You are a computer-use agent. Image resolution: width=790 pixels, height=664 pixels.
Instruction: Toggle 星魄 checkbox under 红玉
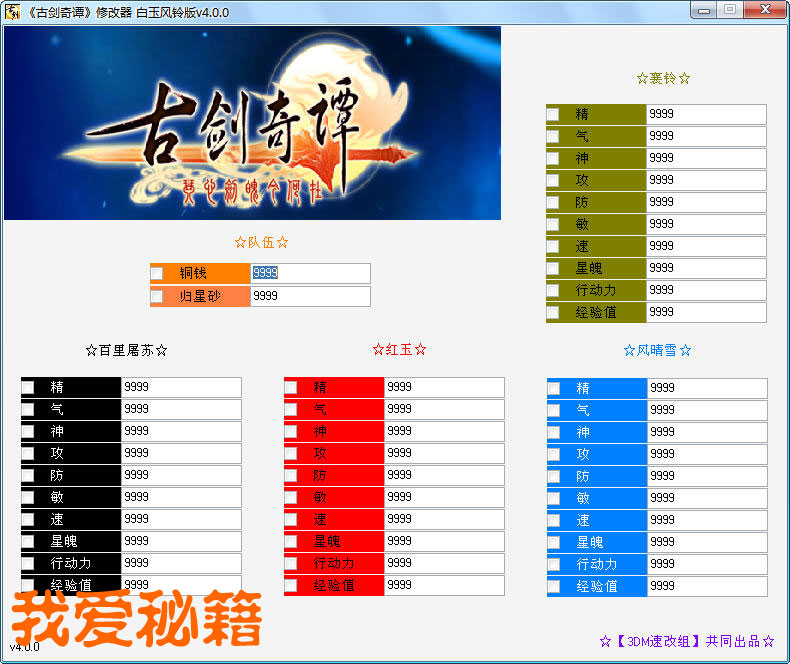(291, 541)
